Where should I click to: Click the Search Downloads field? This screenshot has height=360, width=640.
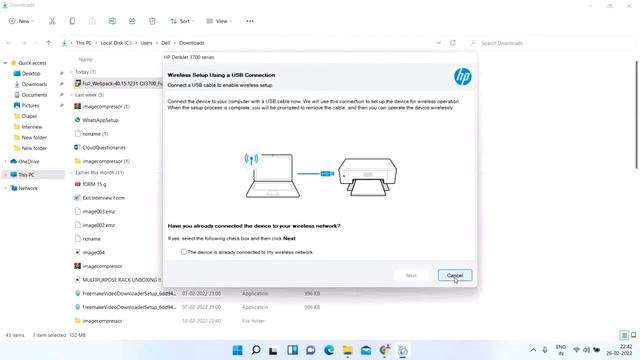click(x=549, y=42)
